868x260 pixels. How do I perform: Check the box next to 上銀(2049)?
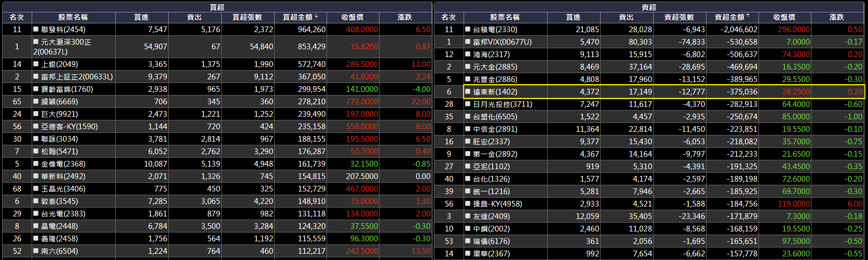click(x=36, y=64)
